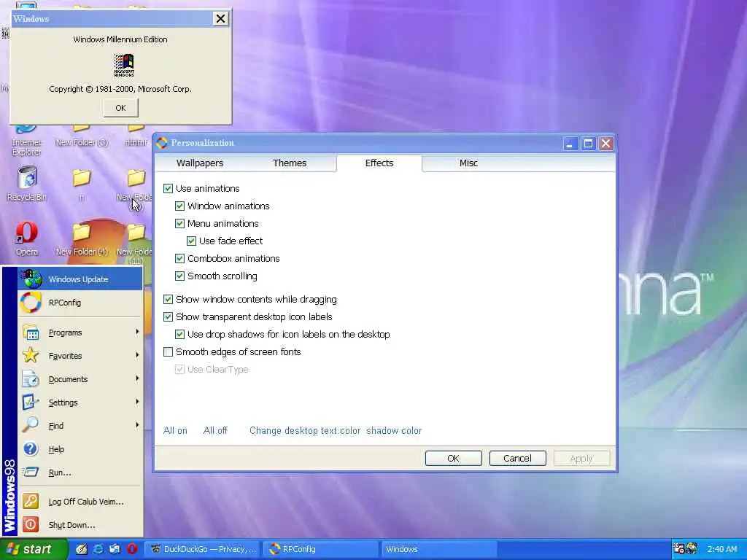Image resolution: width=747 pixels, height=560 pixels.
Task: Launch Internet Explorer from quick launch
Action: pyautogui.click(x=98, y=549)
